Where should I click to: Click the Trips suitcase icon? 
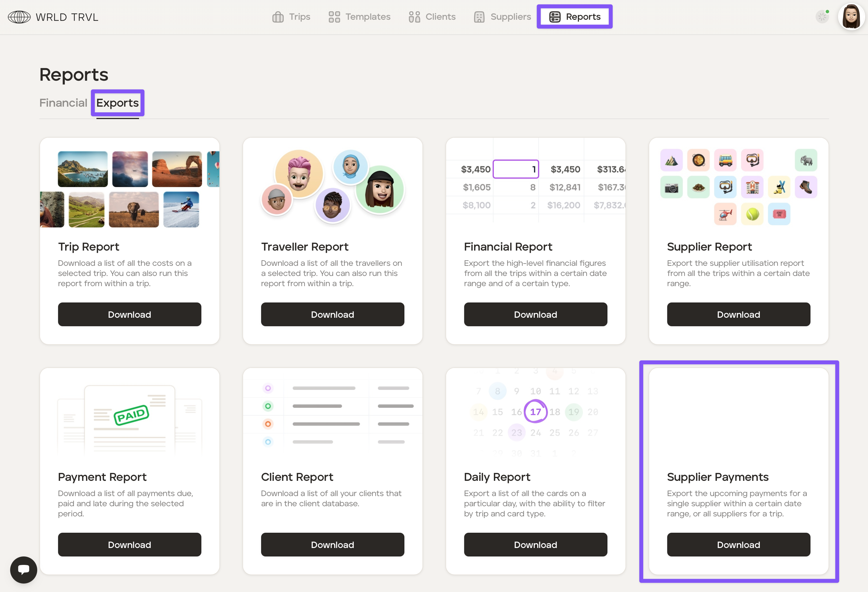point(278,17)
